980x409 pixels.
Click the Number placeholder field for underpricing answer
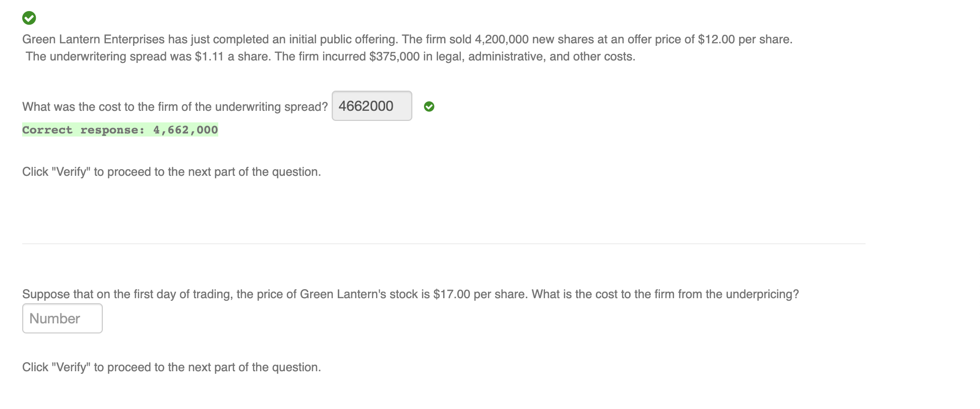click(62, 318)
